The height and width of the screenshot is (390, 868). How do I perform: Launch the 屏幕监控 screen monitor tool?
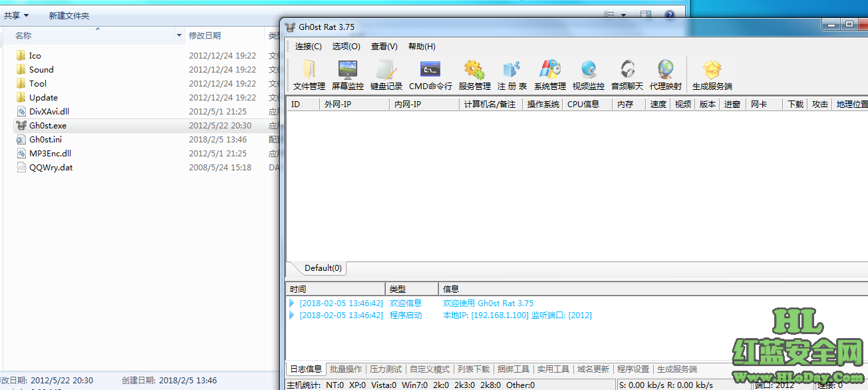[x=348, y=75]
